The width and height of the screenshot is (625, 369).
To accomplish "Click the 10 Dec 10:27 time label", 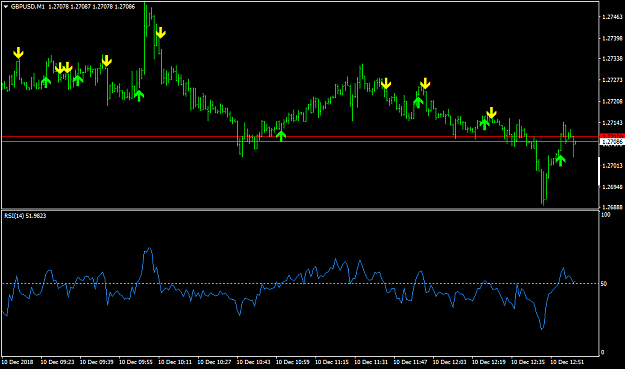I will click(x=214, y=362).
